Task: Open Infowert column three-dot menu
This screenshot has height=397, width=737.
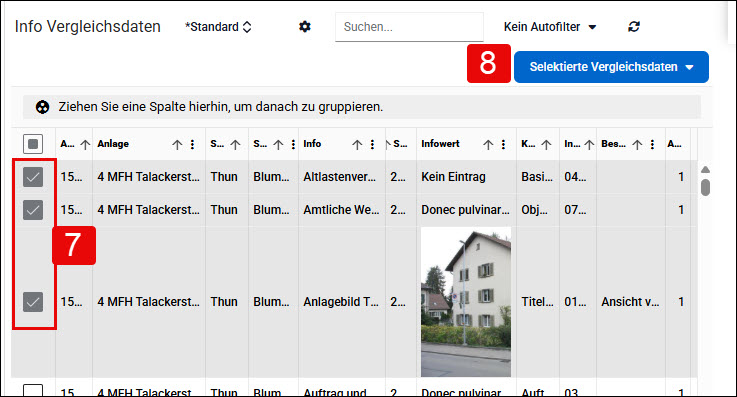Action: click(503, 144)
